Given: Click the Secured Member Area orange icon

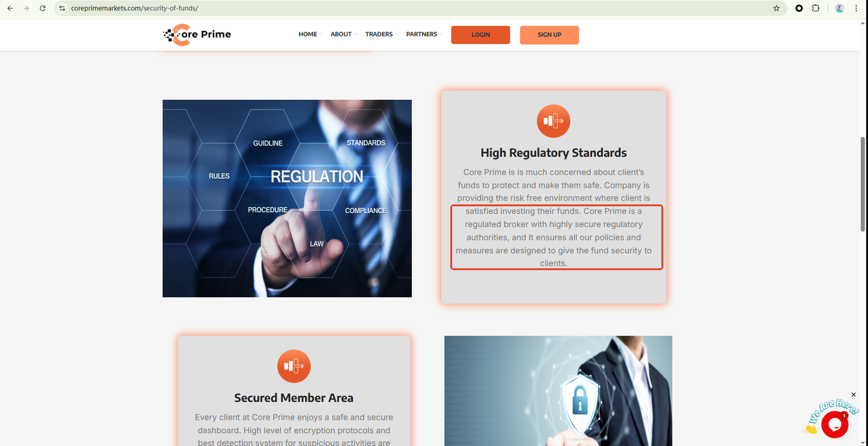Looking at the screenshot, I should pyautogui.click(x=293, y=366).
